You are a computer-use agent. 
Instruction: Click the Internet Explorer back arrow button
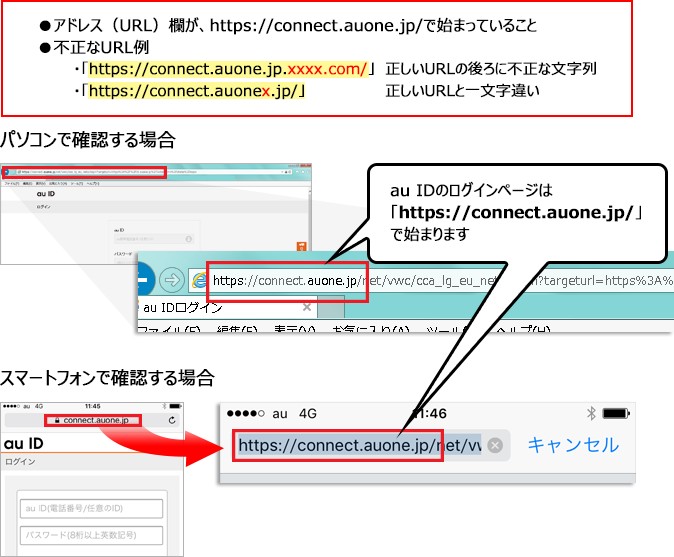tap(145, 280)
